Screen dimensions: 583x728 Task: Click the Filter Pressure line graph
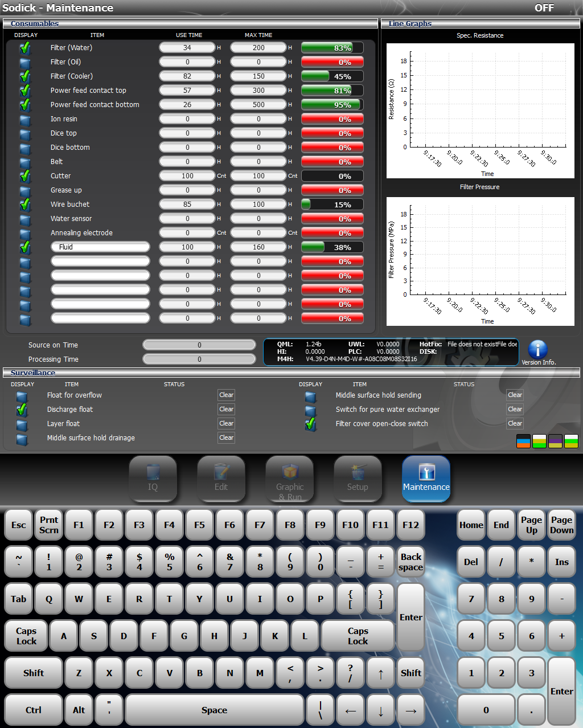pyautogui.click(x=480, y=261)
